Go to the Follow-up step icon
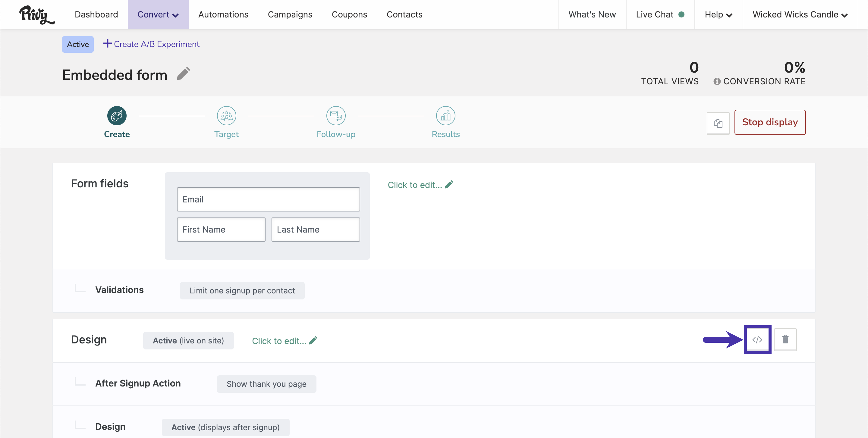 336,116
